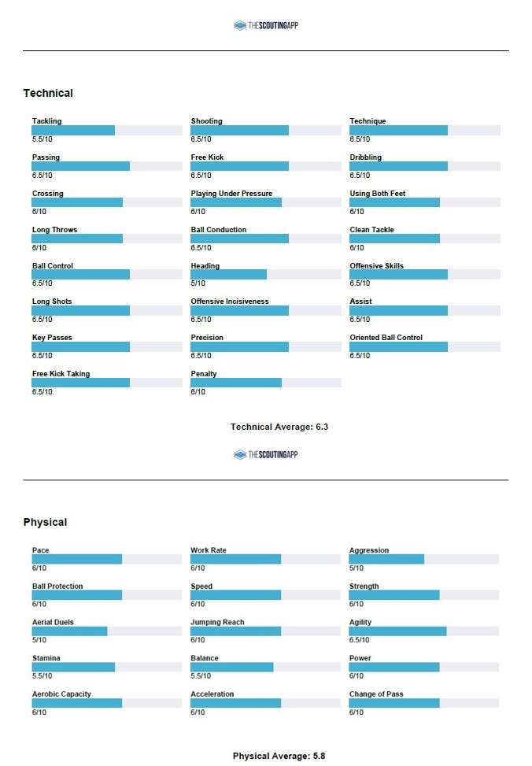The width and height of the screenshot is (532, 766).
Task: Click the Aerial Duels bar
Action: pos(106,631)
